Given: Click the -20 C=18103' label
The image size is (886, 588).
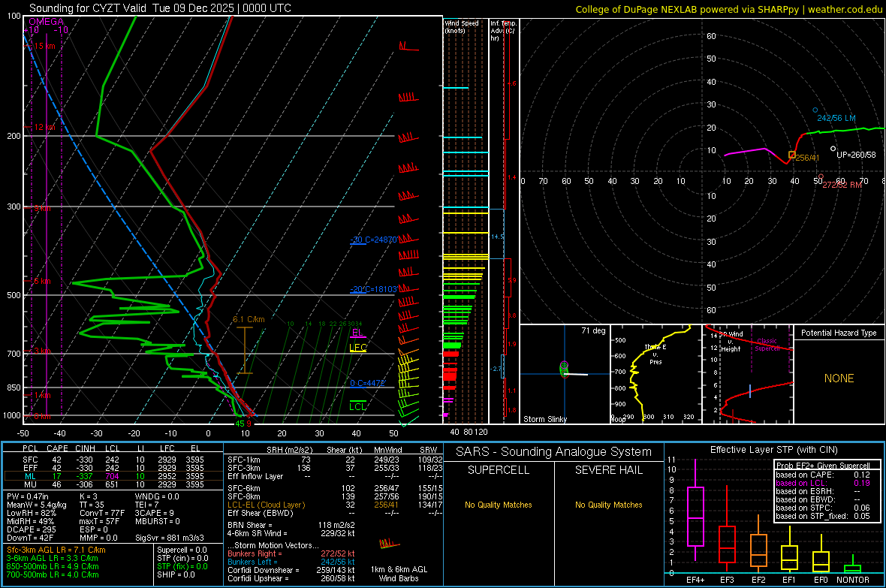Looking at the screenshot, I should pyautogui.click(x=373, y=289).
